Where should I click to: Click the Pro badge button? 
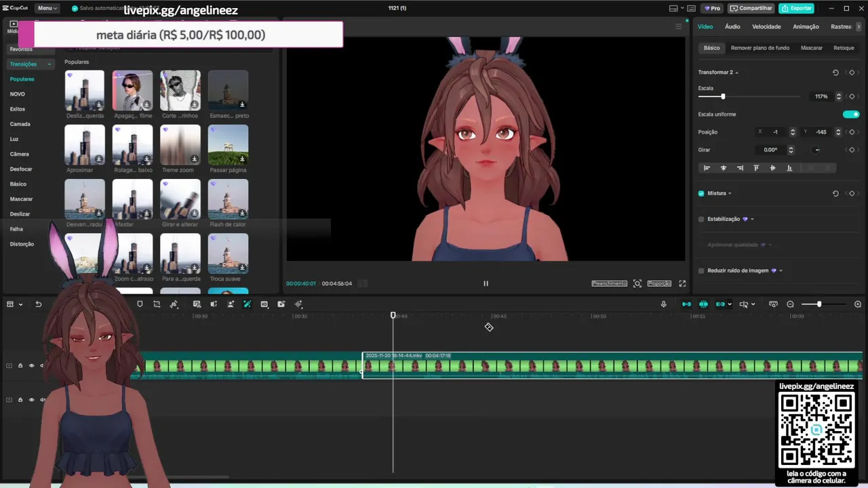pos(712,8)
